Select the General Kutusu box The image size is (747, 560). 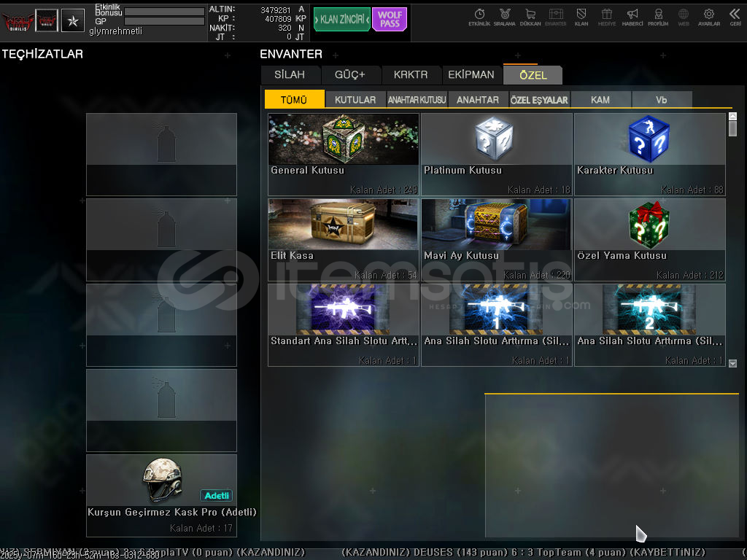pos(344,155)
